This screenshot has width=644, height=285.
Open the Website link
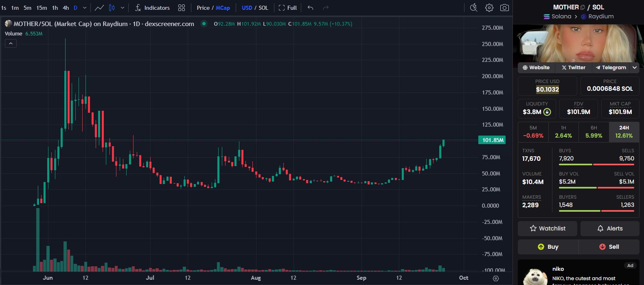coord(536,68)
